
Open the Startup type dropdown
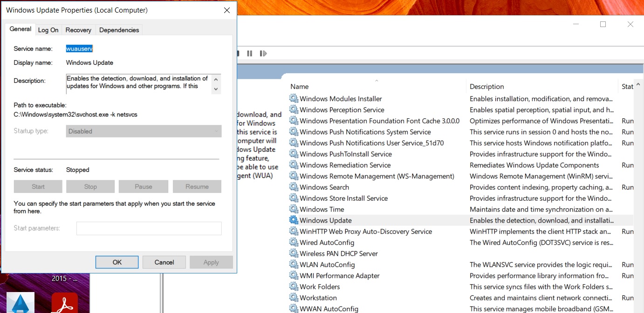(144, 131)
